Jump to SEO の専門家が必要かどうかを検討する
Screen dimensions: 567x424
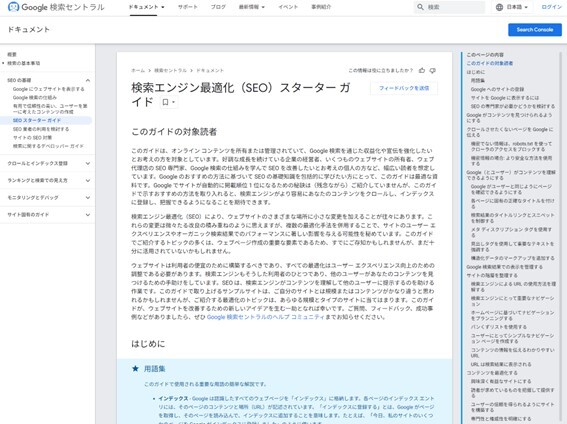(x=513, y=106)
